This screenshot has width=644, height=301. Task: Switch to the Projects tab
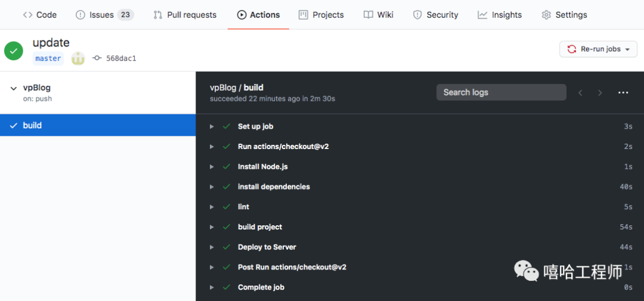[x=321, y=15]
